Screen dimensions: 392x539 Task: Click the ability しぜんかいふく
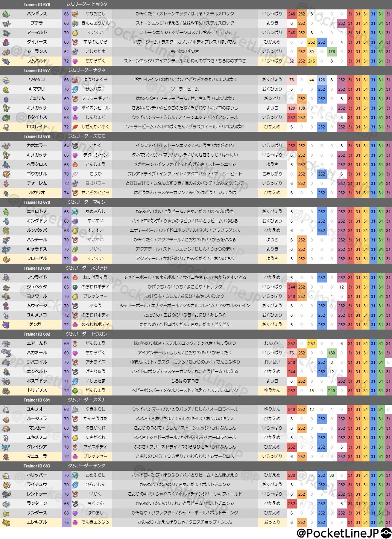(96, 127)
